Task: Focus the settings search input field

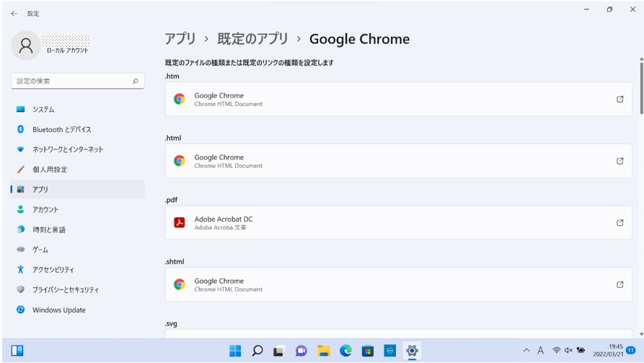Action: (78, 81)
